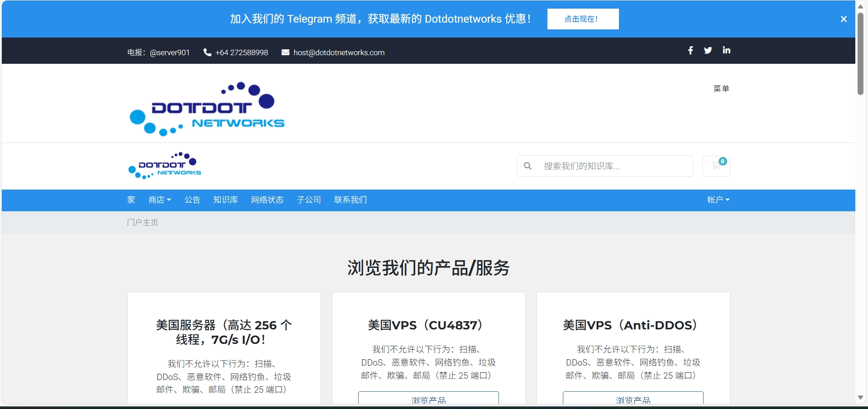The image size is (868, 409).
Task: Click the host@dotdotnetworks.com email link
Action: (339, 52)
